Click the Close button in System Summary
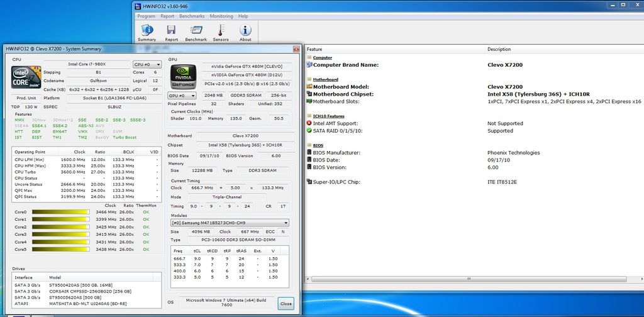 286,304
